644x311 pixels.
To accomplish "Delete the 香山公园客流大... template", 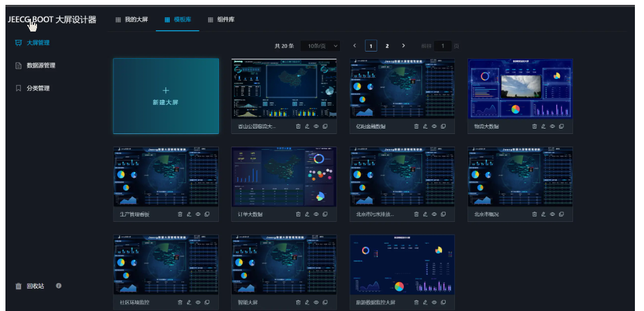I will (298, 127).
